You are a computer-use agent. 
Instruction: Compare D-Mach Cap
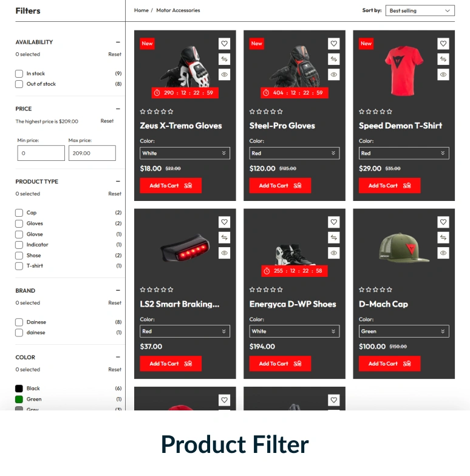pos(443,238)
